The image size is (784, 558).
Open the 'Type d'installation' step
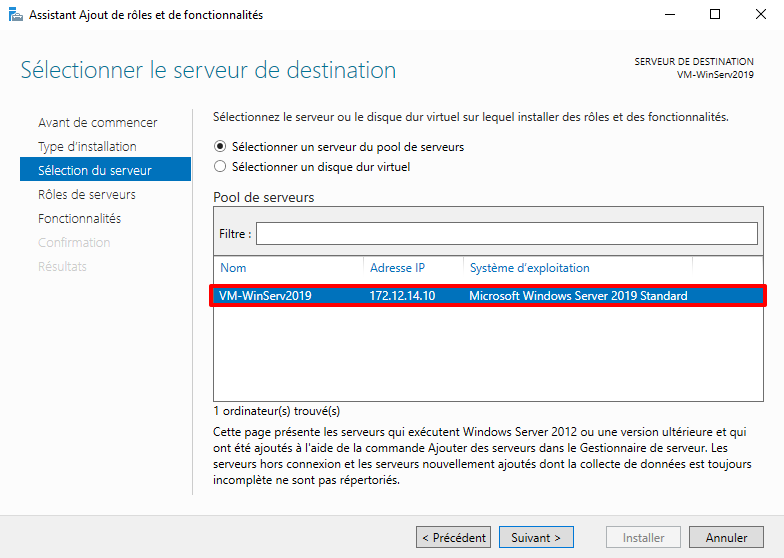pos(87,147)
